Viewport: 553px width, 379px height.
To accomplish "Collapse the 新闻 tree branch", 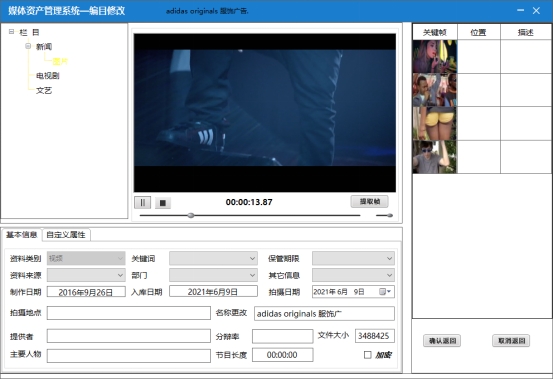I will (28, 46).
